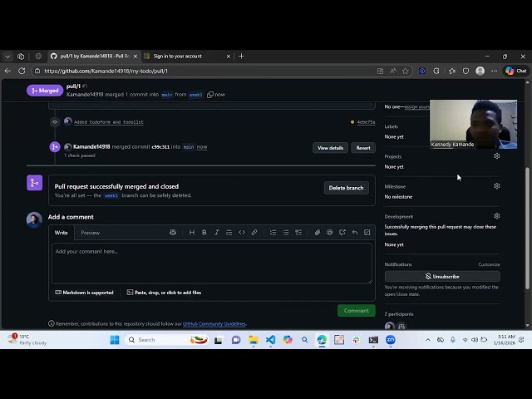The image size is (532, 399).
Task: Open Visual Studio Code from taskbar
Action: coord(270,340)
